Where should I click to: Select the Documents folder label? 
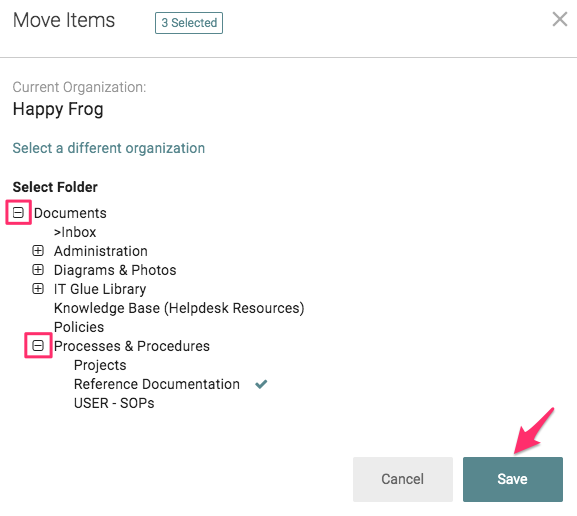(70, 213)
